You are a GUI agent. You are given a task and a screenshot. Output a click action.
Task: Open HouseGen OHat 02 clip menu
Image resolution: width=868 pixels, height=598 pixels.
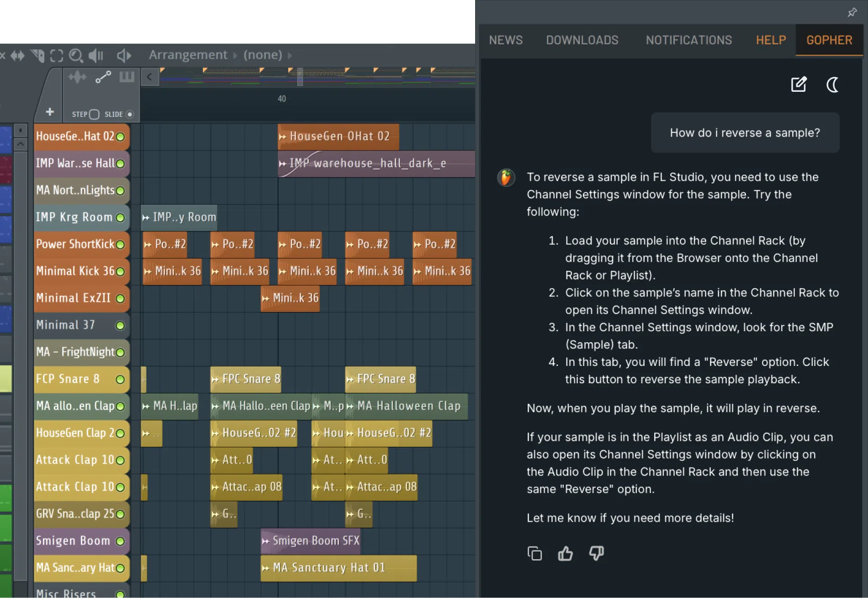[x=283, y=137]
